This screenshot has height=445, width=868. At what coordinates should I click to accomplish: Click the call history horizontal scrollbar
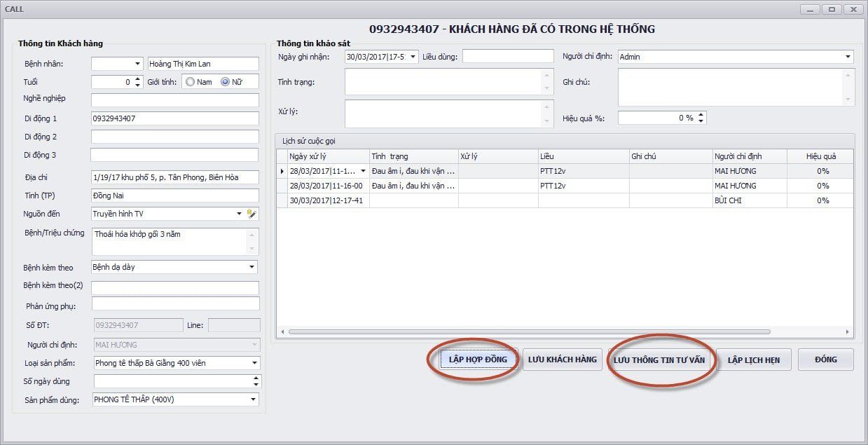click(529, 331)
